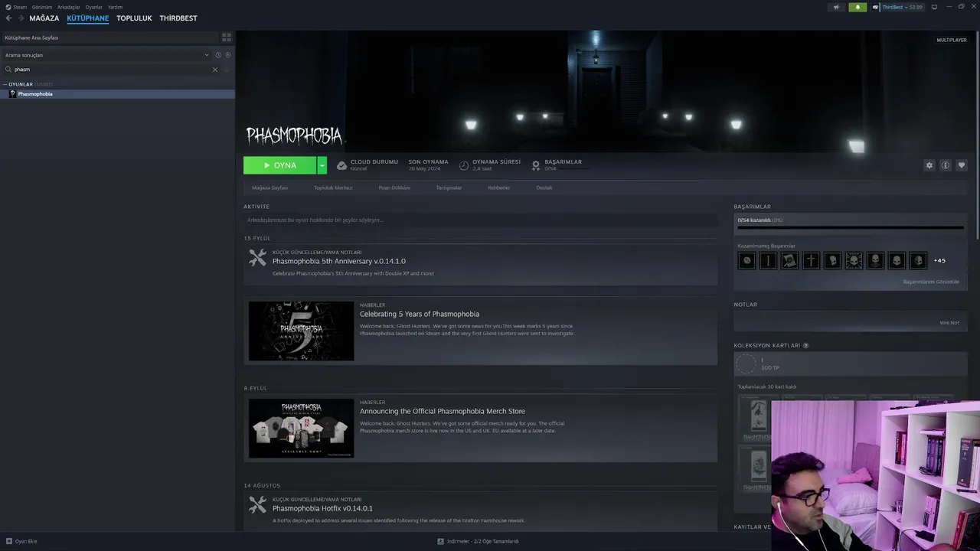Click the downloads icon in bottom bar

click(x=441, y=541)
